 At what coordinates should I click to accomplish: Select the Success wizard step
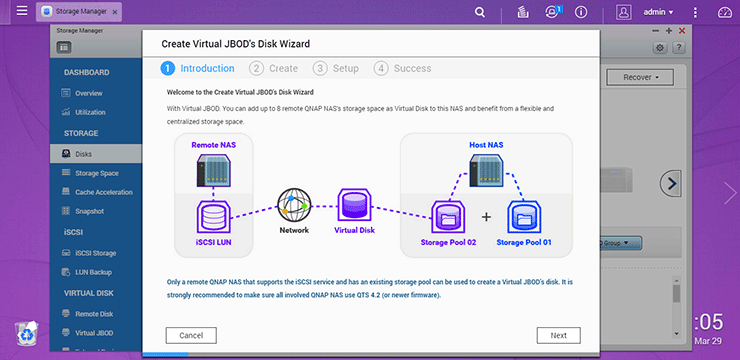403,68
